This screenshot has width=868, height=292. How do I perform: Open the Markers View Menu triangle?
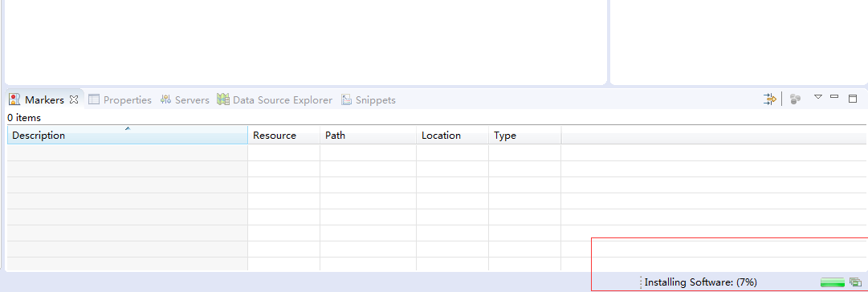(x=818, y=97)
